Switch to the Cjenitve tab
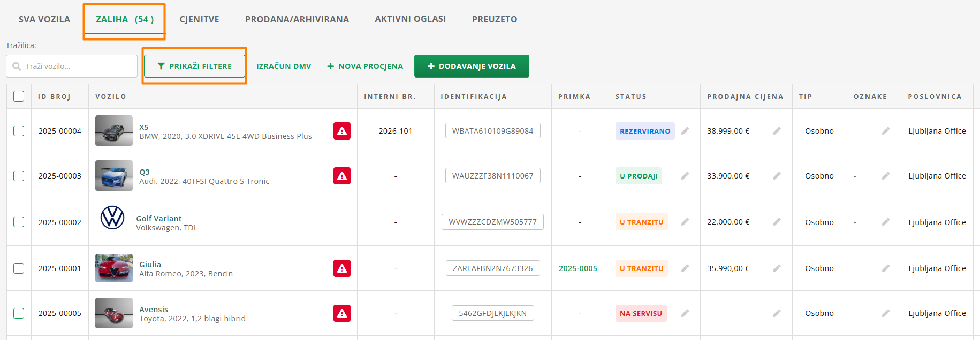This screenshot has width=980, height=340. point(199,19)
